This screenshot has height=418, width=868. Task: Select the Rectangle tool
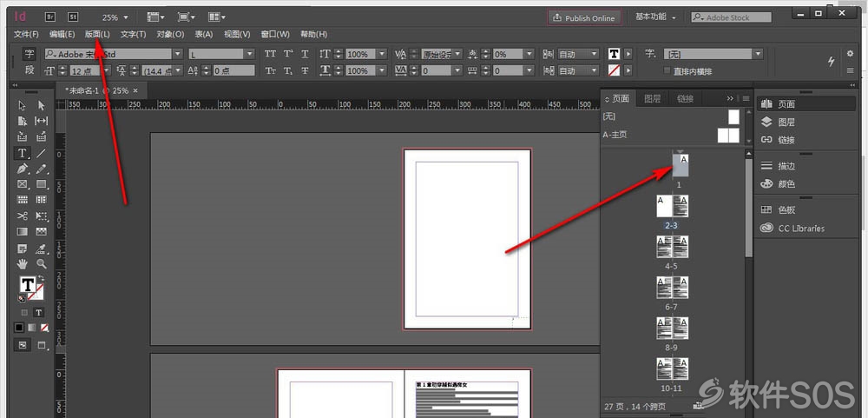pos(42,184)
